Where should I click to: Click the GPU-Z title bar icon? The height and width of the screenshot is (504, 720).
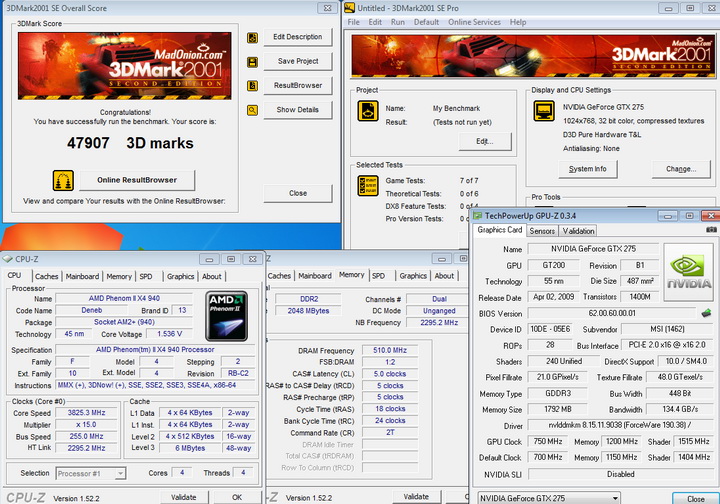tap(478, 216)
